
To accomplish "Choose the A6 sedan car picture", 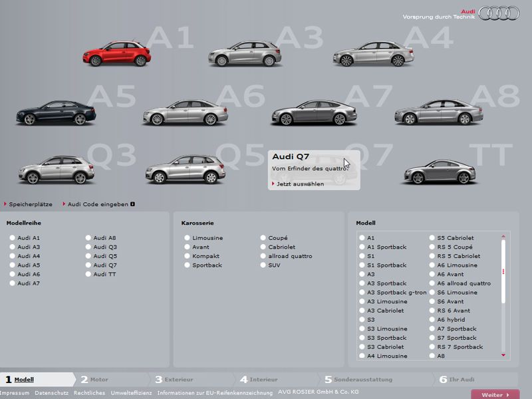I will pyautogui.click(x=186, y=112).
